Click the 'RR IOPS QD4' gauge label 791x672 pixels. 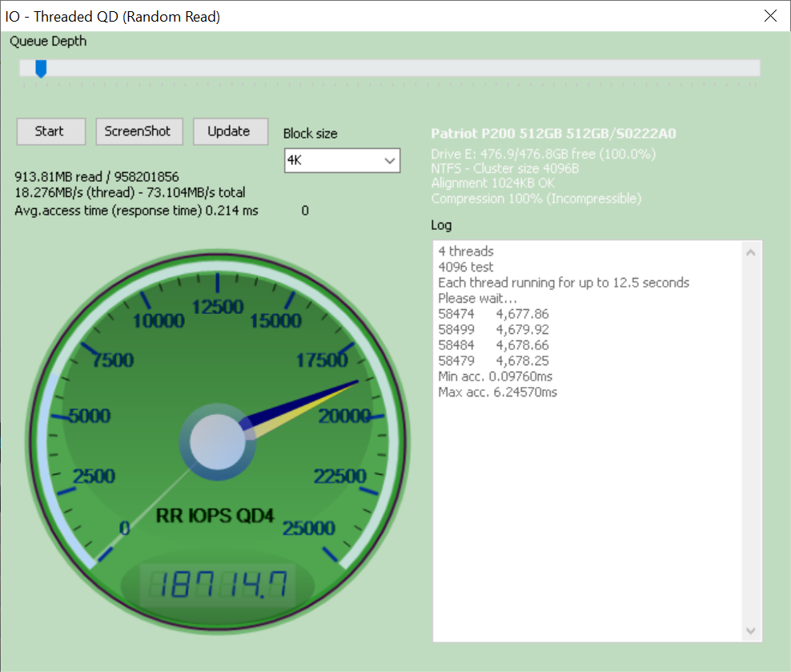(215, 516)
